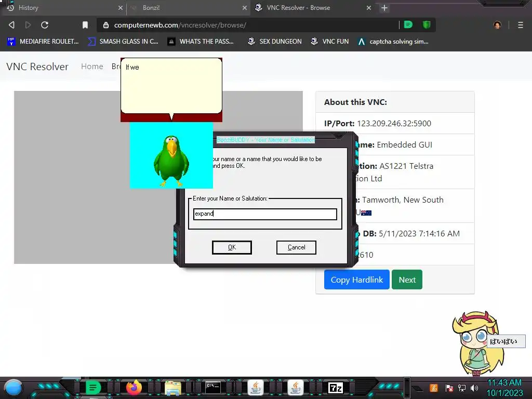Open the volume speaker tray icon
Viewport: 532px width, 399px height.
[x=474, y=388]
